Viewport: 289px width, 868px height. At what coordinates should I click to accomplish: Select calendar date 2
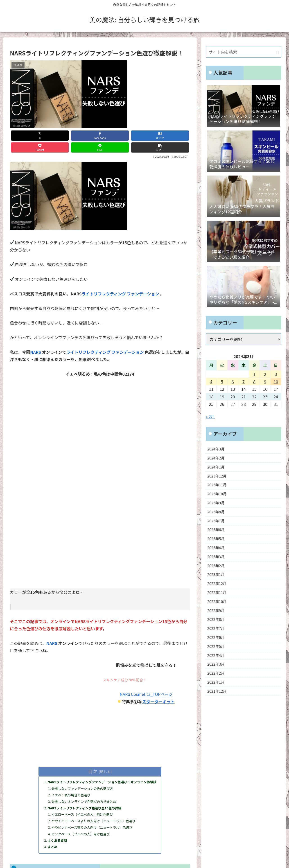[265, 374]
